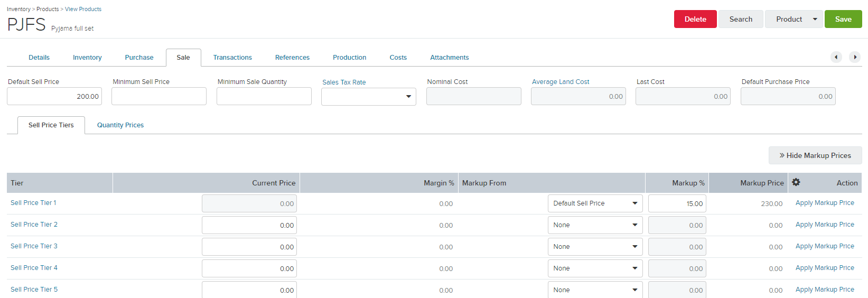This screenshot has width=868, height=298.
Task: Open the References tab
Action: (x=292, y=58)
